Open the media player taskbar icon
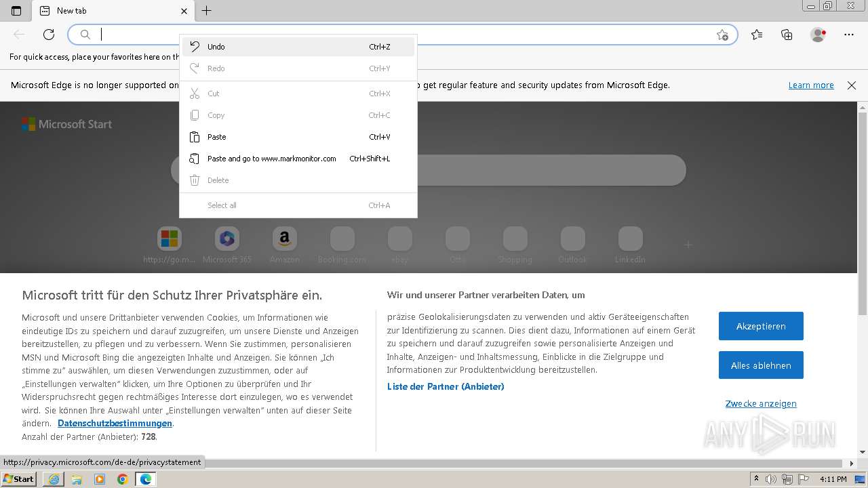Image resolution: width=868 pixels, height=488 pixels. tap(100, 479)
